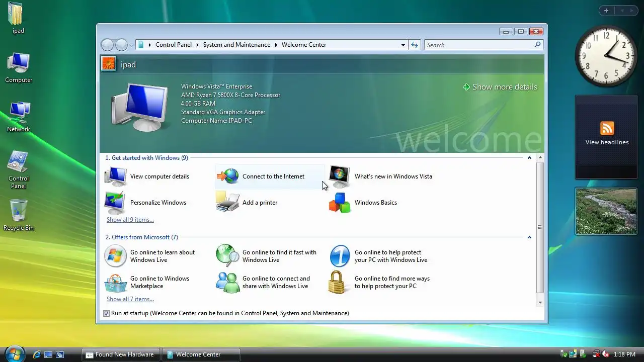Click the Connect to the Internet globe icon
Image resolution: width=644 pixels, height=362 pixels.
(228, 176)
